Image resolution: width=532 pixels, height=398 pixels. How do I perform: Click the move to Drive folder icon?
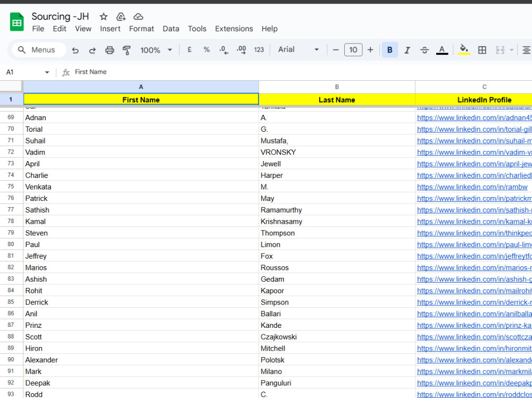click(x=121, y=16)
